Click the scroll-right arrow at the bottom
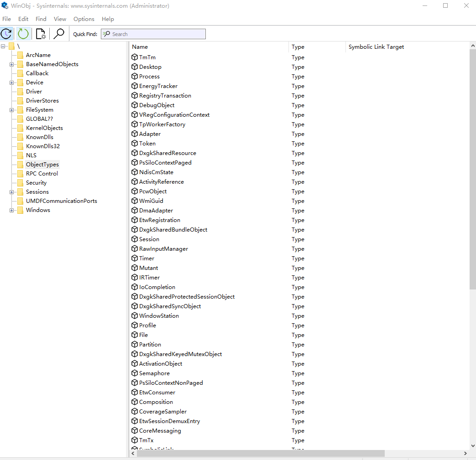This screenshot has height=460, width=476. [x=466, y=453]
